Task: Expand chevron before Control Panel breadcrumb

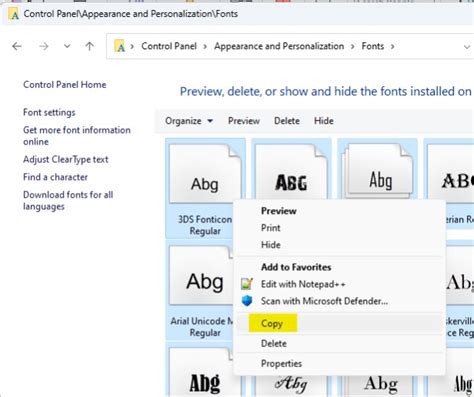Action: point(132,46)
